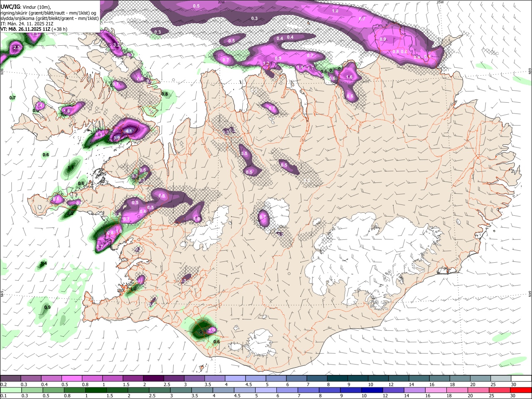Click the 2.5 label in the upper legend row
The width and height of the screenshot is (532, 399).
167,384
